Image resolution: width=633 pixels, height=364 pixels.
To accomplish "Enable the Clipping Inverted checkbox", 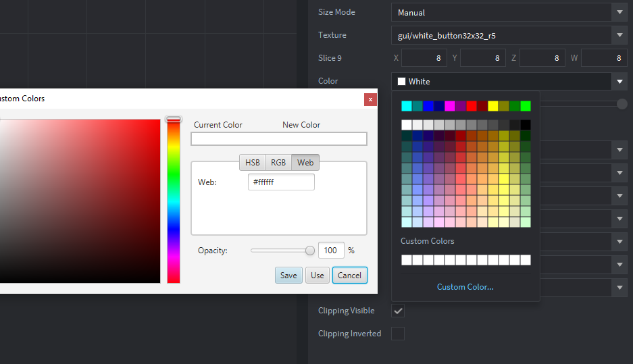I will click(398, 334).
